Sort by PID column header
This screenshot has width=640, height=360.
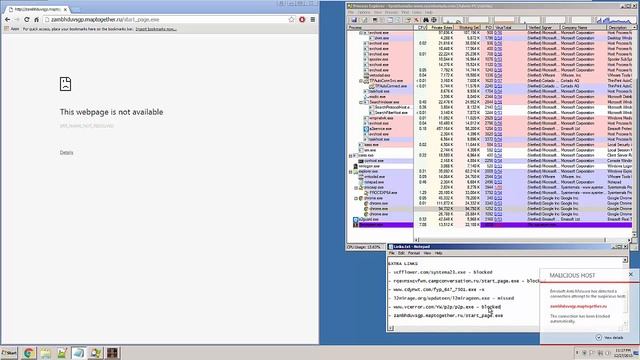point(488,27)
